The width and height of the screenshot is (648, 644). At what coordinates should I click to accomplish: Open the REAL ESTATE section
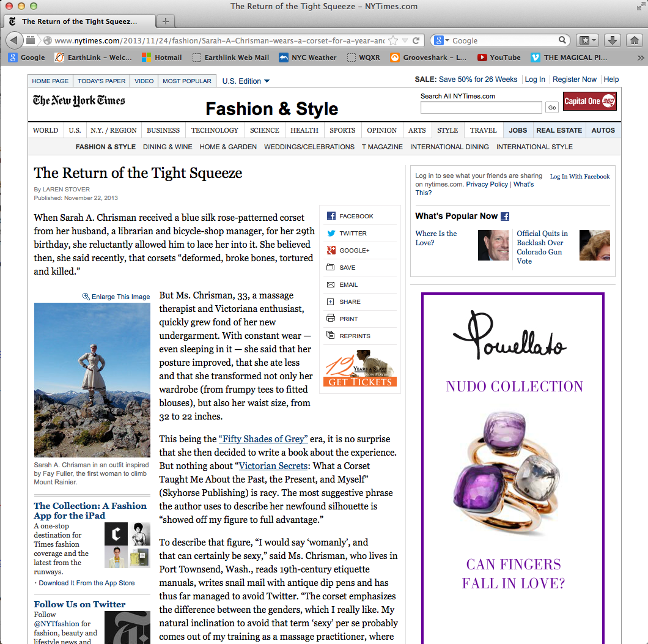(559, 130)
